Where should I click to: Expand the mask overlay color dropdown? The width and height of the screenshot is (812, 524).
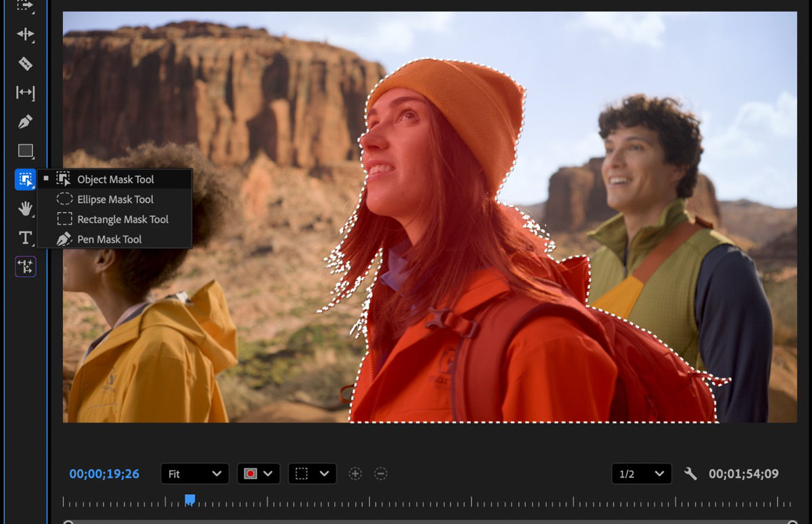269,473
